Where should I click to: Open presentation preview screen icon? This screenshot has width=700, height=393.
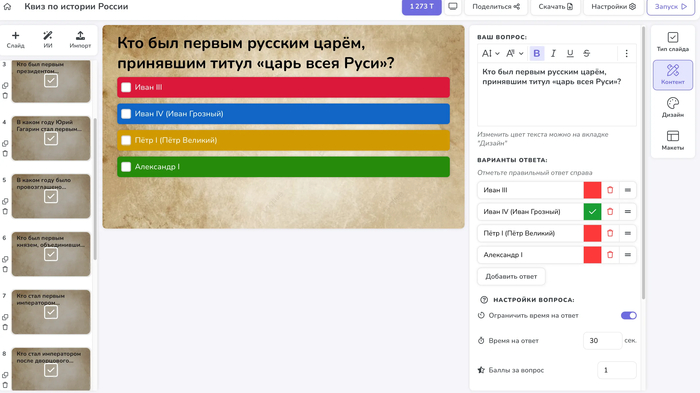(x=453, y=7)
